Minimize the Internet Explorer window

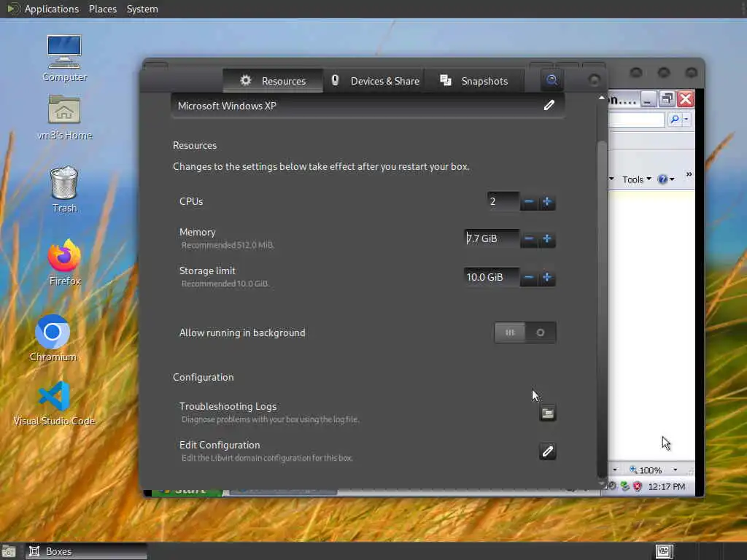(x=648, y=99)
